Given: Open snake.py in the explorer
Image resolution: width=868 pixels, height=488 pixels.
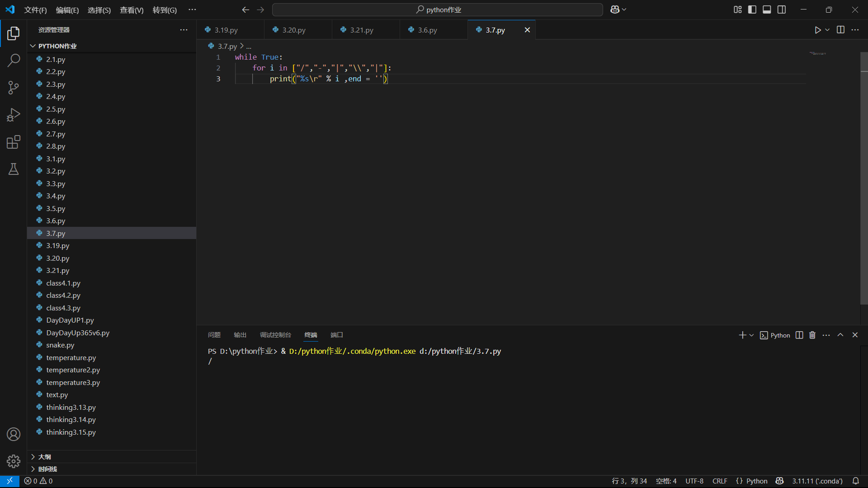Looking at the screenshot, I should (60, 345).
